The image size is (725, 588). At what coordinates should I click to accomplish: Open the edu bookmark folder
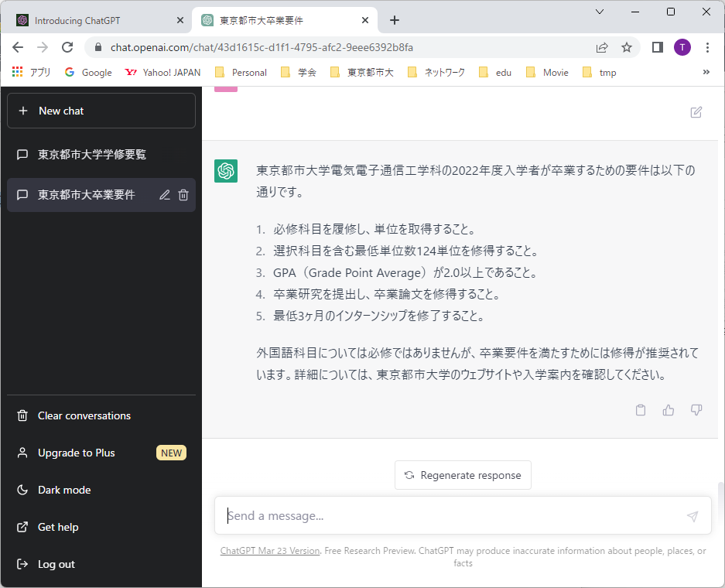click(x=495, y=72)
